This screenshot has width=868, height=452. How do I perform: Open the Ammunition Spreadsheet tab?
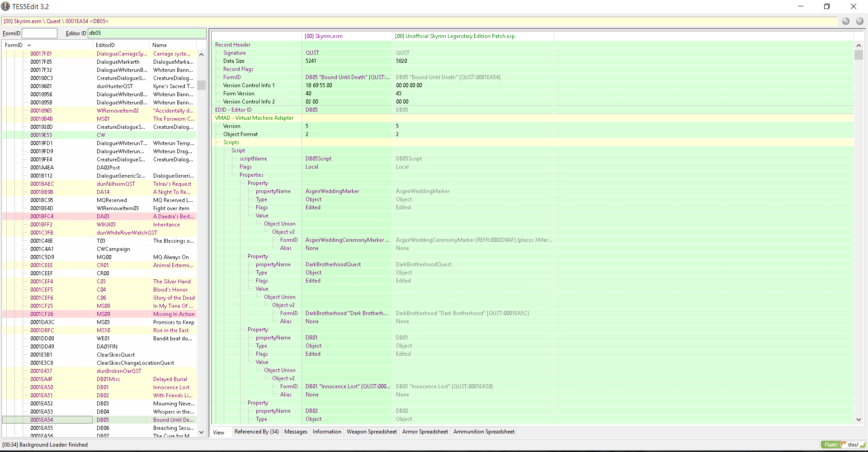pyautogui.click(x=484, y=432)
